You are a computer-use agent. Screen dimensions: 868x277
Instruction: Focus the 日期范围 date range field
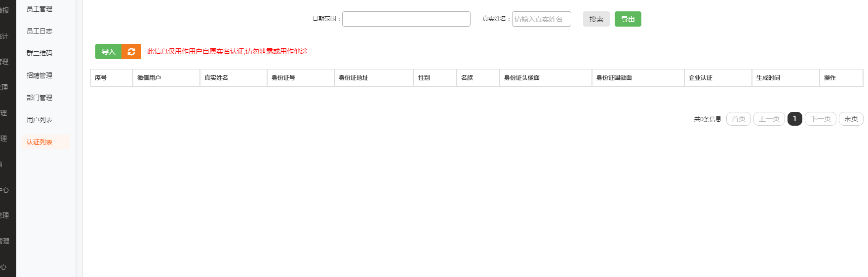tap(406, 19)
